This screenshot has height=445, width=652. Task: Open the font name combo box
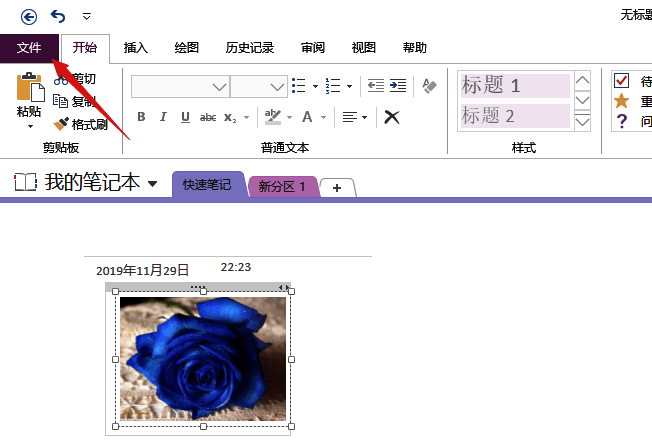click(x=180, y=87)
